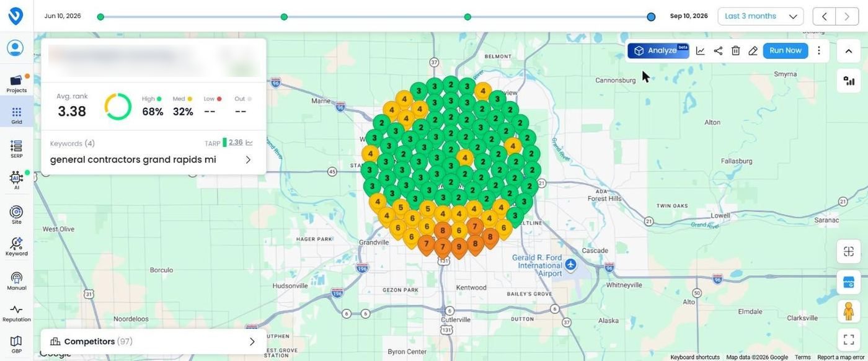This screenshot has height=361, width=868.
Task: Open the SERP sidebar section
Action: click(17, 149)
